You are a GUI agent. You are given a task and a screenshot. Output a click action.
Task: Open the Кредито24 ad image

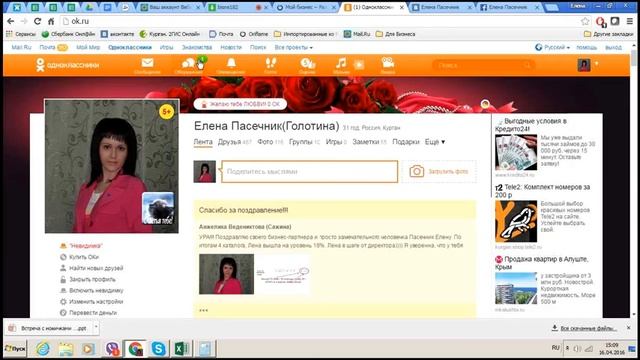(x=516, y=152)
